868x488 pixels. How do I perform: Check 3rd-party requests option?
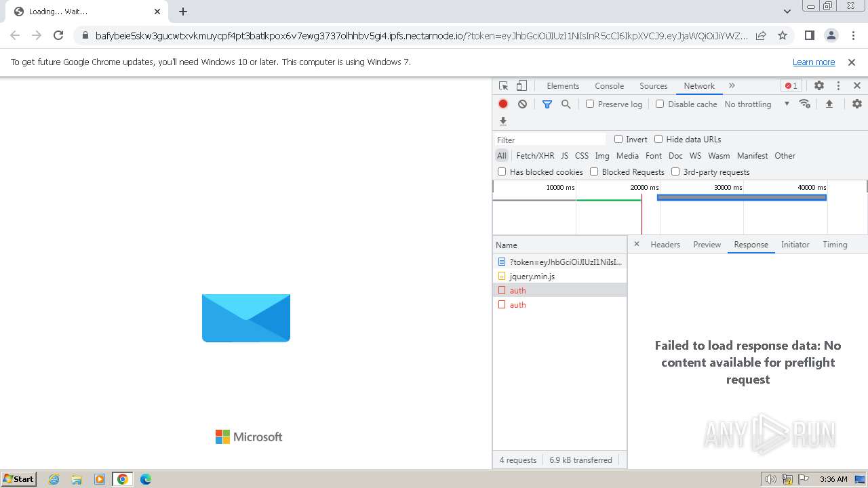click(x=675, y=171)
